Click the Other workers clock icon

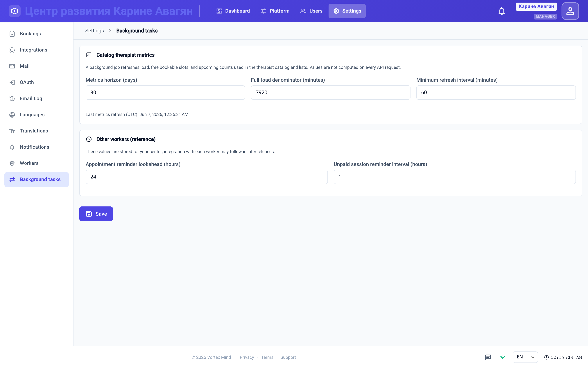click(89, 139)
